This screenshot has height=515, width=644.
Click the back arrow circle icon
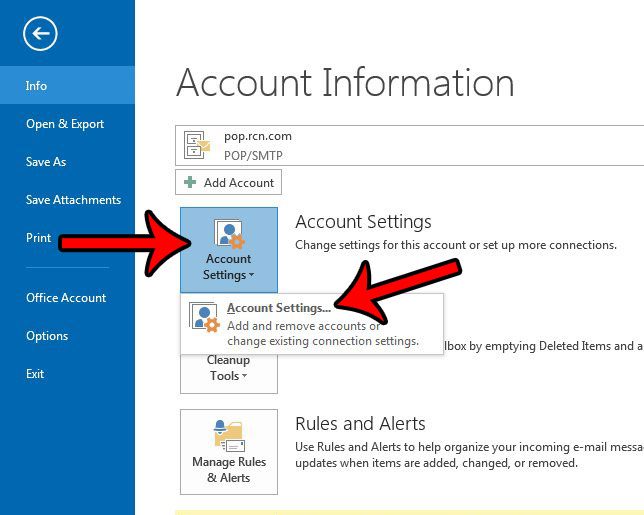coord(40,35)
